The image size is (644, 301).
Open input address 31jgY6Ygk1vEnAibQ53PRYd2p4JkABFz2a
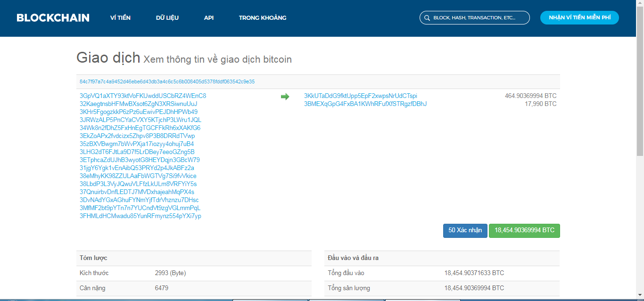coord(137,168)
